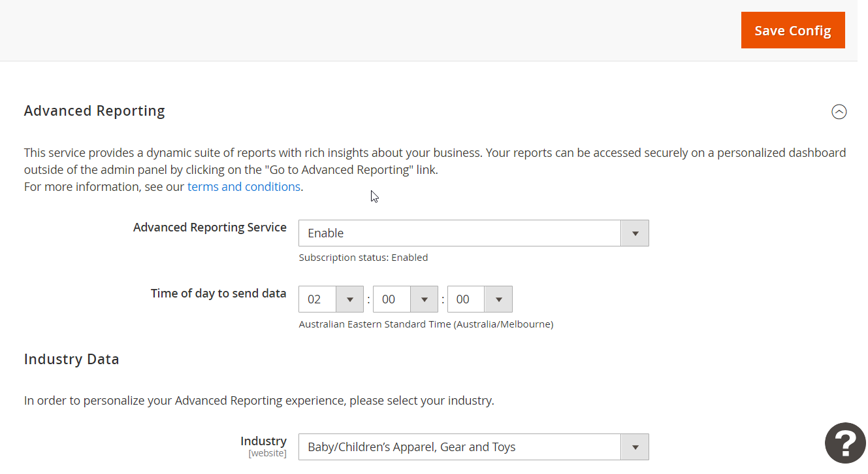Click the Industry Data heading
Image resolution: width=868 pixels, height=474 pixels.
point(71,359)
